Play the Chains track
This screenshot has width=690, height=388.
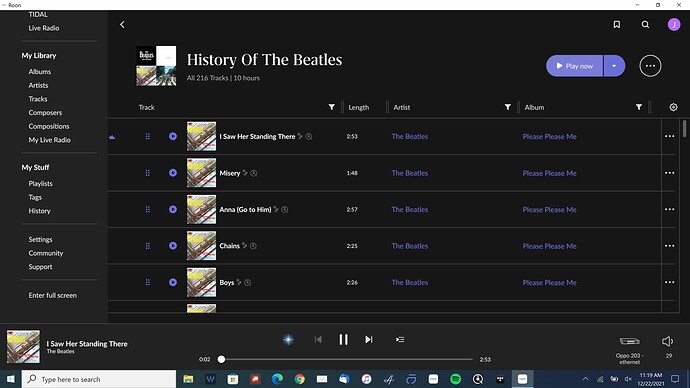tap(173, 246)
